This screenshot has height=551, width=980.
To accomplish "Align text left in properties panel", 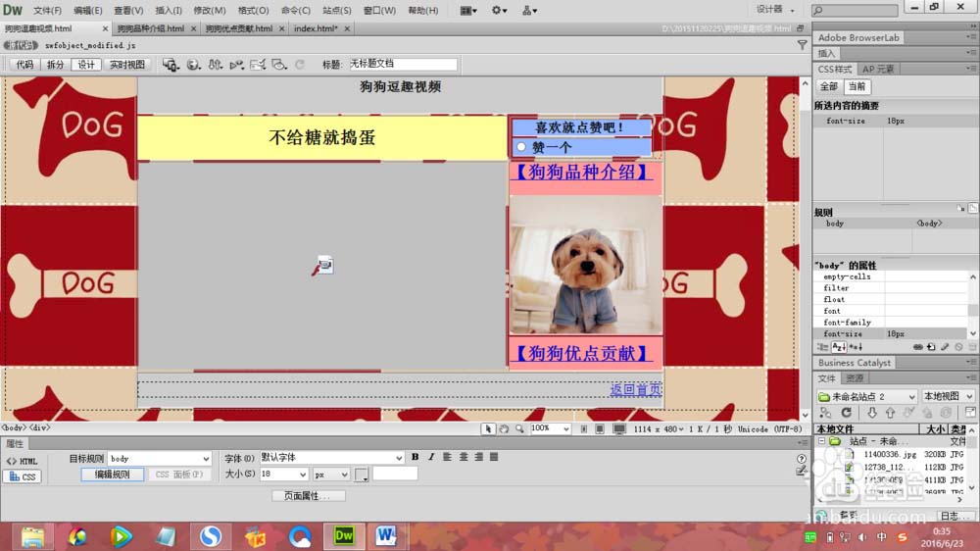I will [448, 457].
